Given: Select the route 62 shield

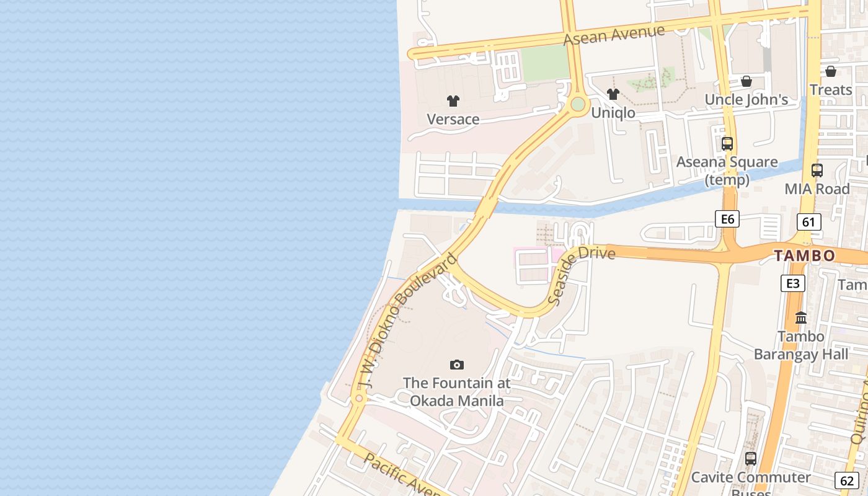Looking at the screenshot, I should 847,480.
